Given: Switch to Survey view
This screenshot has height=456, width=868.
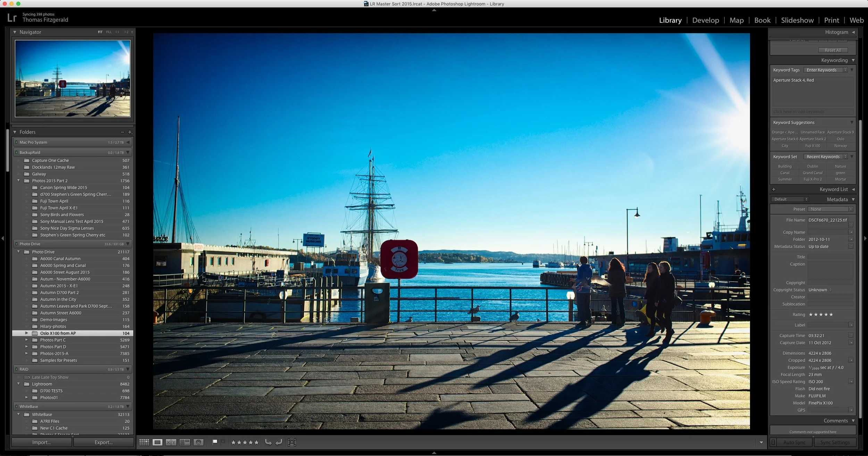Looking at the screenshot, I should coord(185,442).
